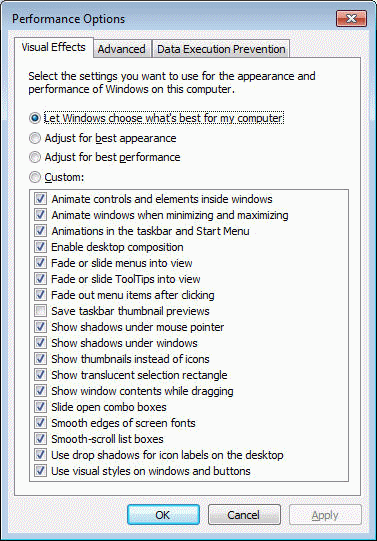
Task: Enable Save taskbar thumbnail previews checkbox
Action: [40, 311]
